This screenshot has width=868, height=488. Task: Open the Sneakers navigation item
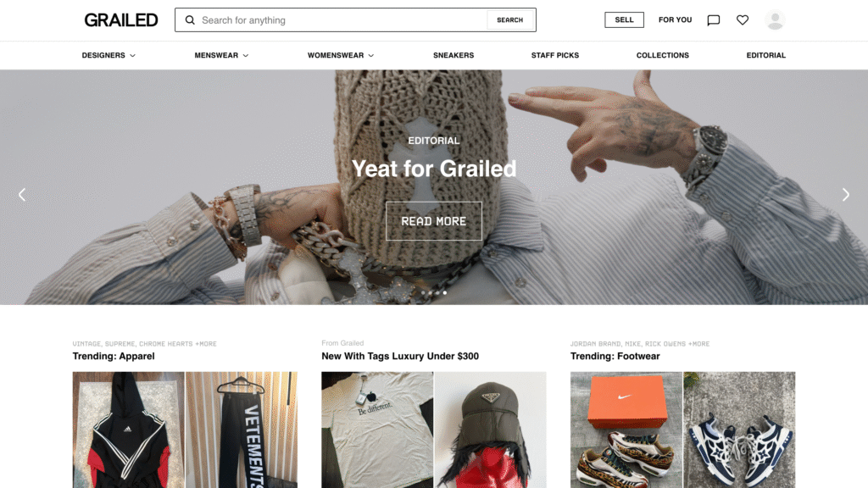click(453, 55)
